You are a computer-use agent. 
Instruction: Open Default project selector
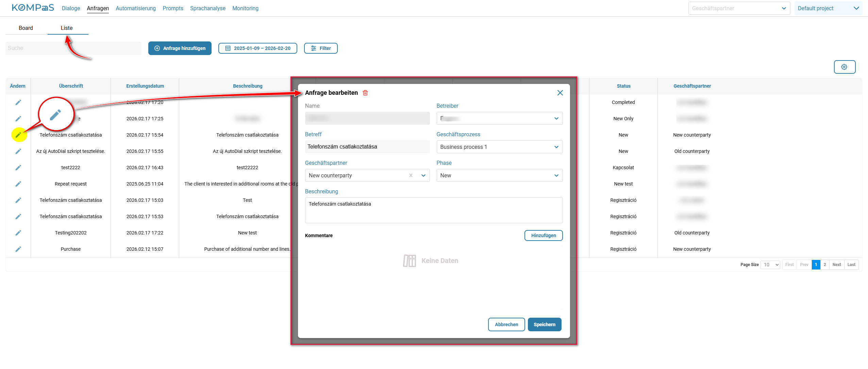click(828, 8)
